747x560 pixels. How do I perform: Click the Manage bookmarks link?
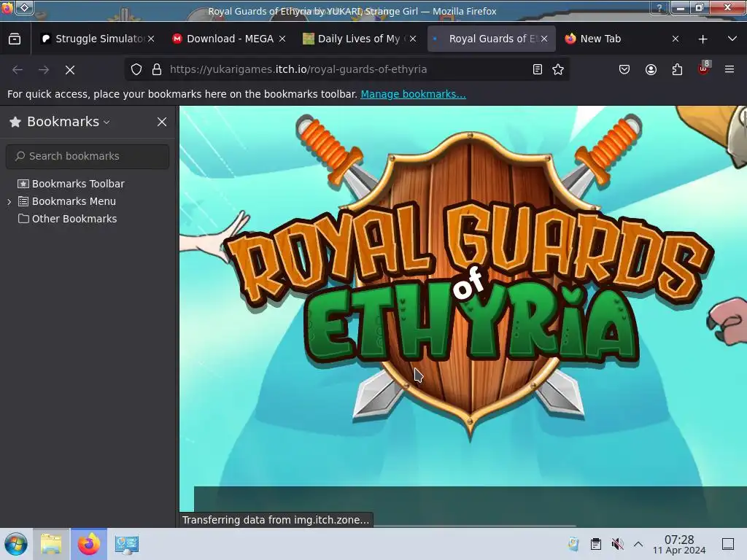pos(413,94)
